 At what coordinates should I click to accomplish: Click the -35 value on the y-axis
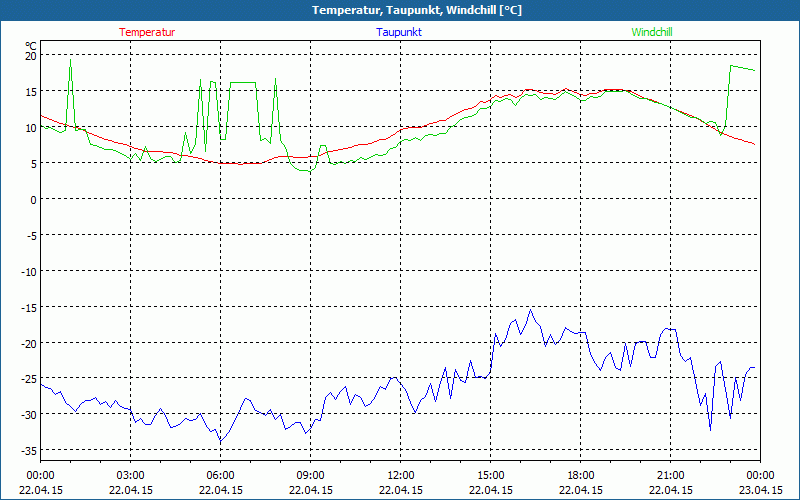29,452
